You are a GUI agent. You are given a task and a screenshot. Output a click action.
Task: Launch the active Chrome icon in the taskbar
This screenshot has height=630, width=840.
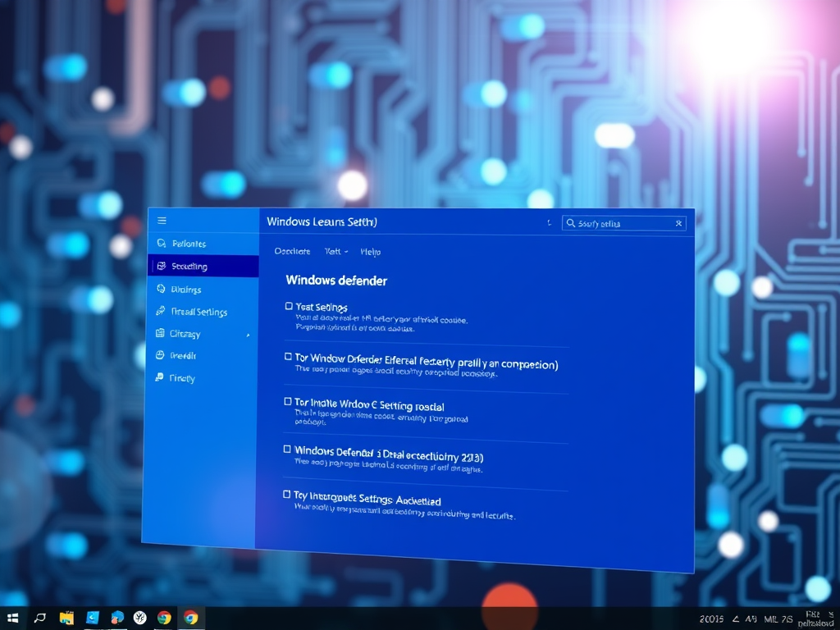pos(191,618)
